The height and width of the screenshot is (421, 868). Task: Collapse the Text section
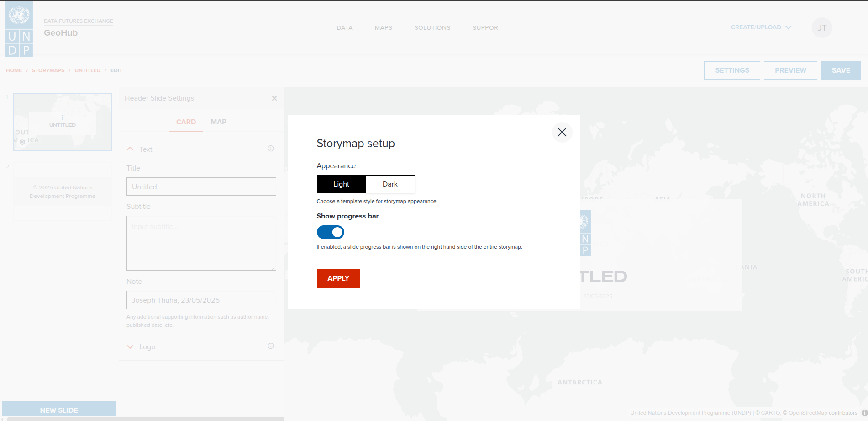130,149
